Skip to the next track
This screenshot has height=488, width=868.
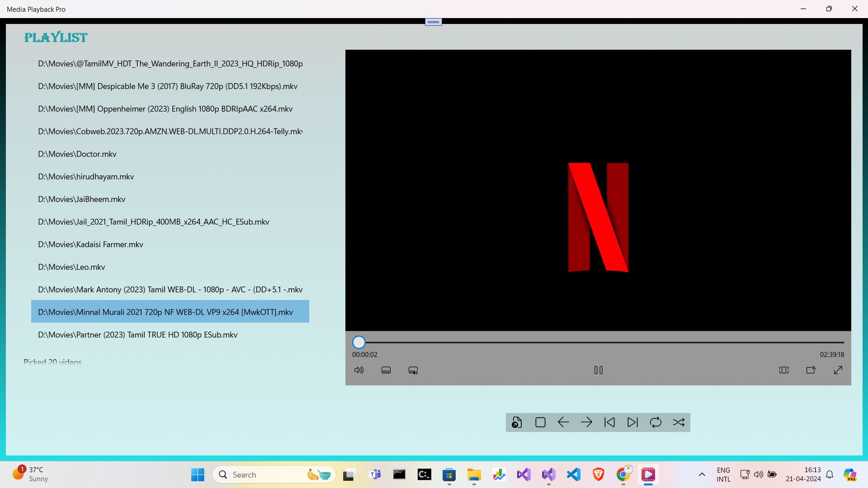(632, 422)
